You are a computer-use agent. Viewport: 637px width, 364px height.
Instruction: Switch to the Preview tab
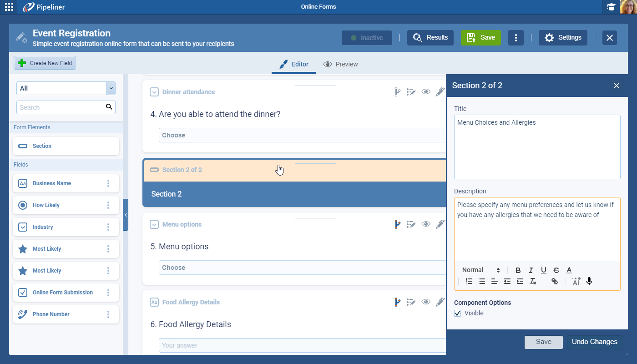(x=341, y=64)
